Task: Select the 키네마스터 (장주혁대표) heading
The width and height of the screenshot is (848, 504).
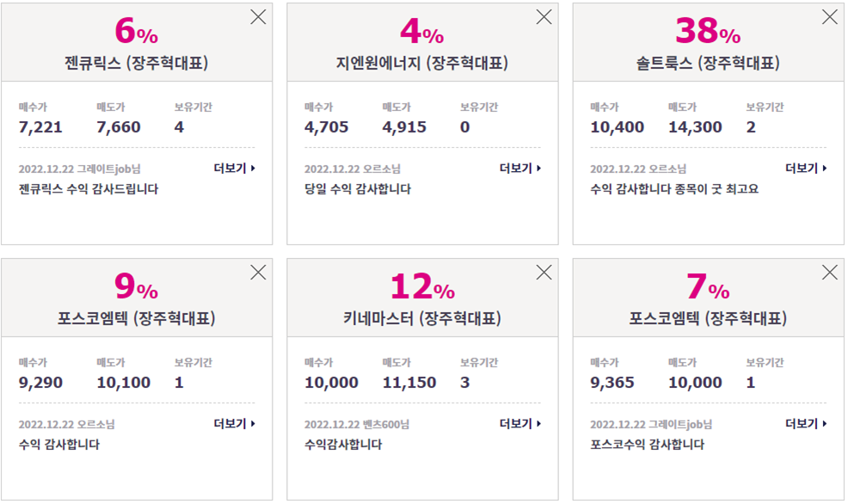Action: (x=421, y=318)
